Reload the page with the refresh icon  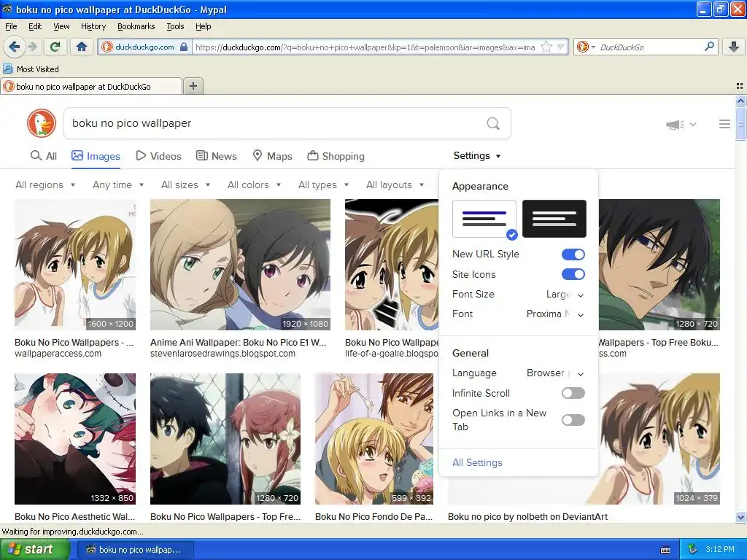coord(55,47)
